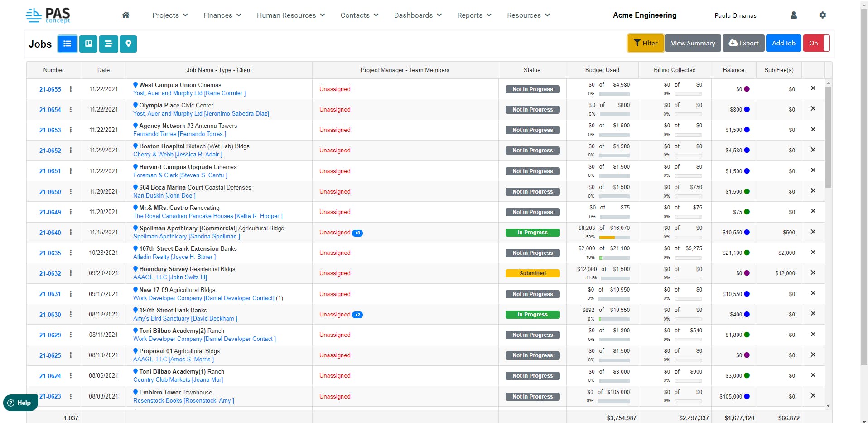The height and width of the screenshot is (423, 868).
Task: Click Acme Engineering company name
Action: point(645,15)
